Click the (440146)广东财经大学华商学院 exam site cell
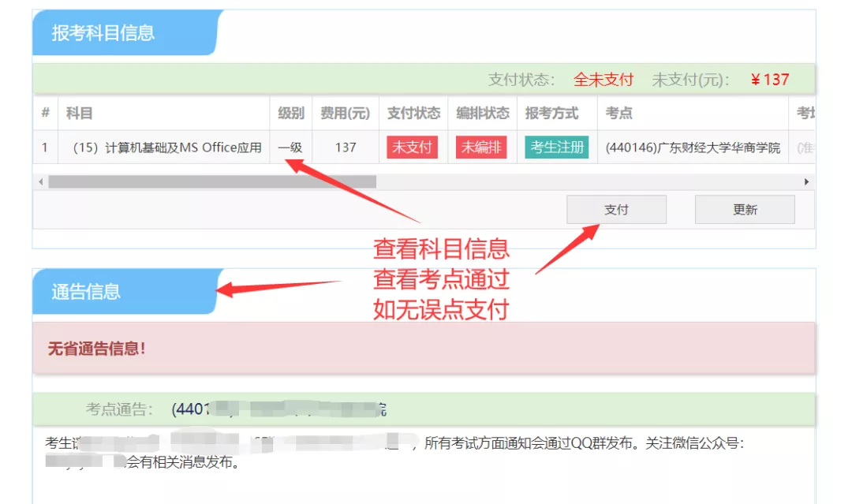This screenshot has height=504, width=852. (x=693, y=147)
